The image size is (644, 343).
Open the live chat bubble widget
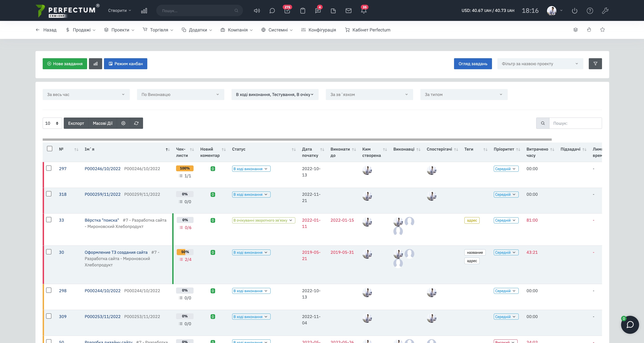point(630,325)
